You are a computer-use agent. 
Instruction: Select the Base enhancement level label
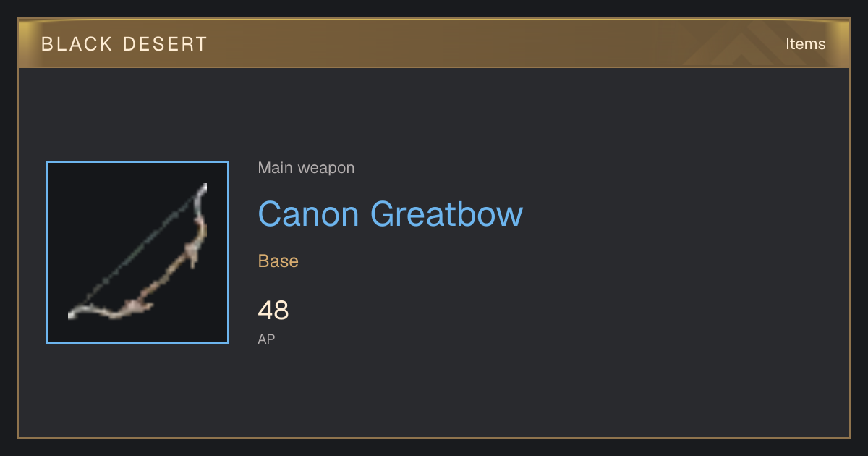278,261
